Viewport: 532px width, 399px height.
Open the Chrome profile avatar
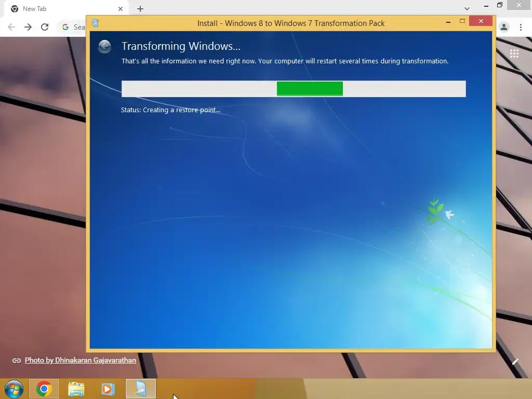click(504, 27)
